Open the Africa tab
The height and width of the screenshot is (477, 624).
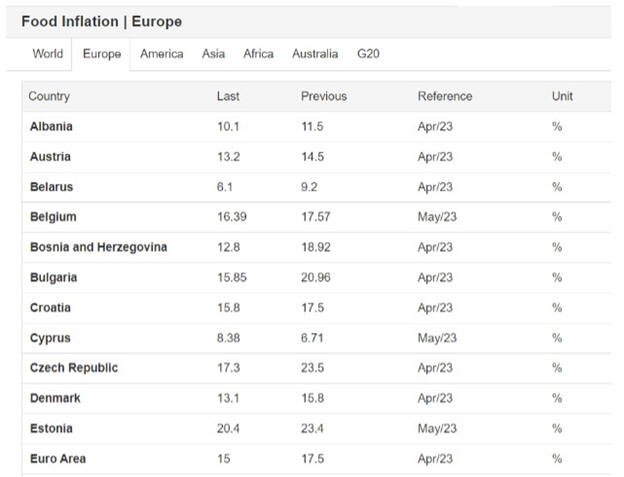coord(258,54)
